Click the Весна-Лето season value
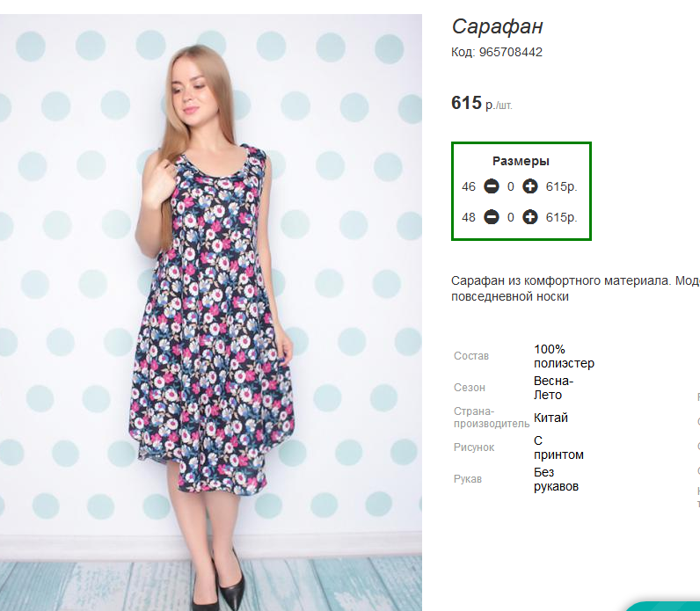Screen dimensions: 700x611 (x=553, y=388)
